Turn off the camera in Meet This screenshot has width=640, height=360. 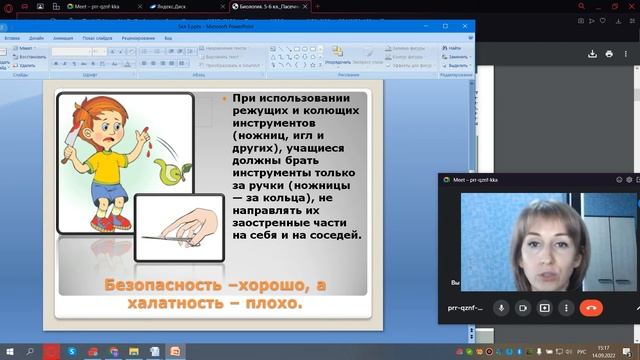click(523, 308)
